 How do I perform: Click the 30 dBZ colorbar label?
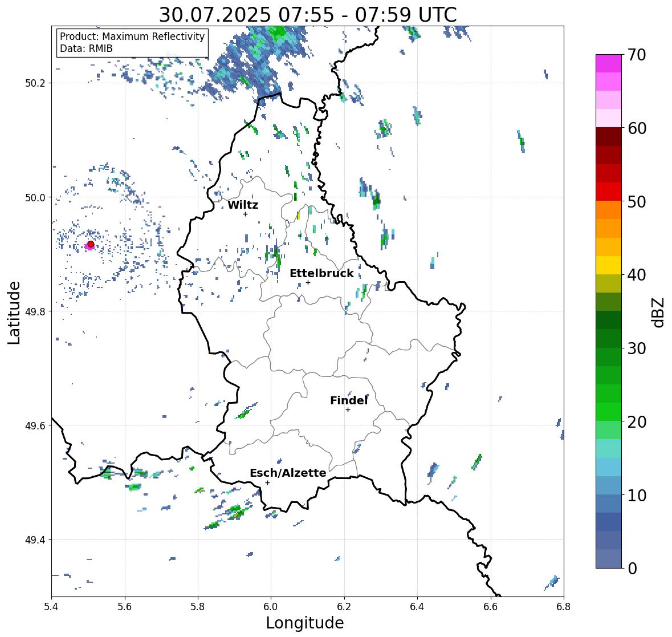[x=637, y=348]
